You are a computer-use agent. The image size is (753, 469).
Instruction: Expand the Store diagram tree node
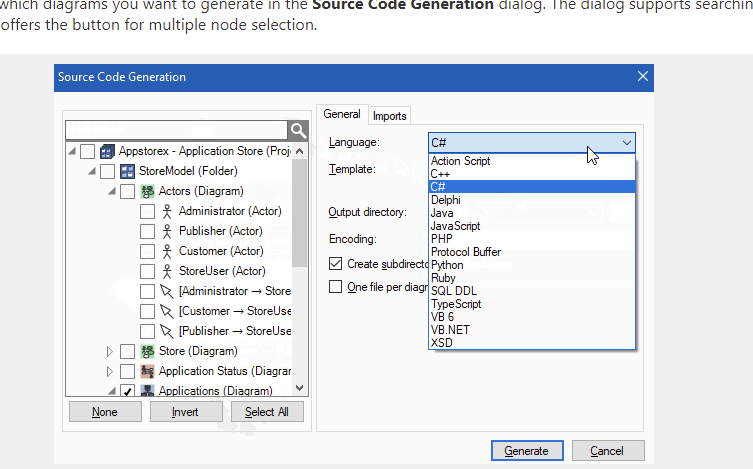(110, 351)
